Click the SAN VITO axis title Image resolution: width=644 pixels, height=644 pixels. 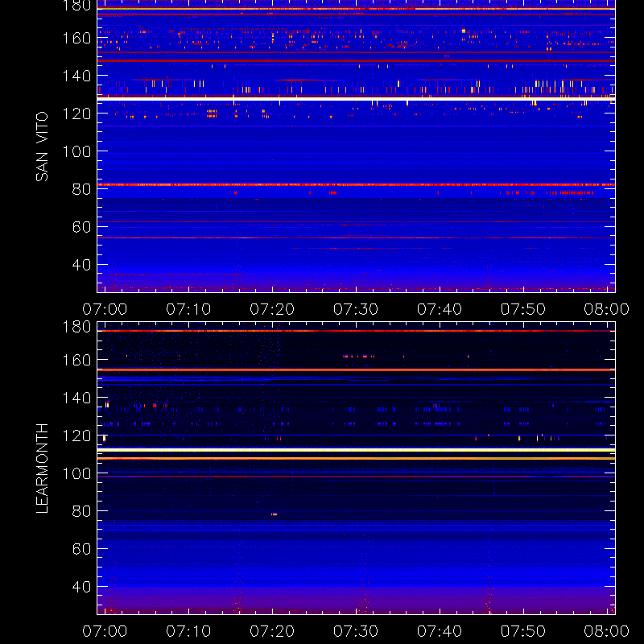pyautogui.click(x=42, y=147)
